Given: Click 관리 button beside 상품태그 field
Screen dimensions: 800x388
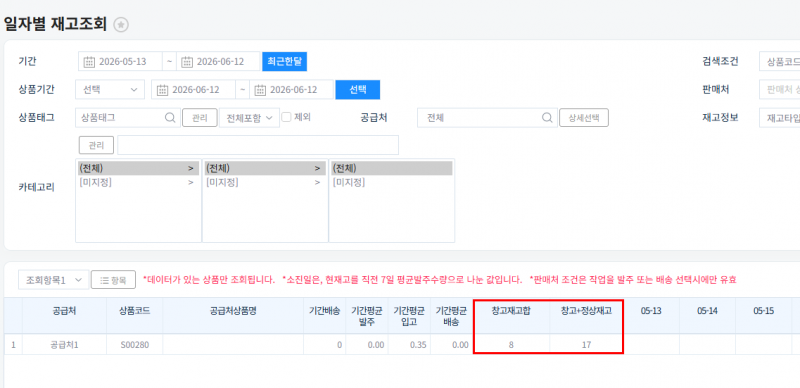Looking at the screenshot, I should (x=200, y=117).
